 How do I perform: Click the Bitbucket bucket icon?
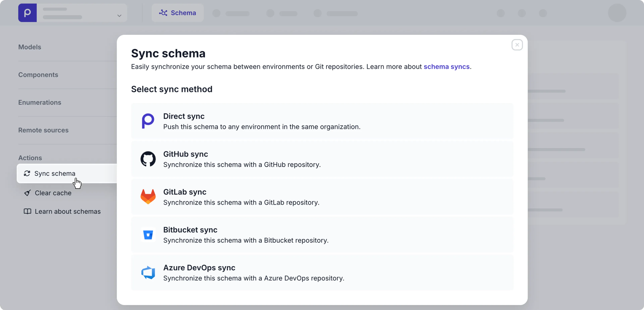(x=148, y=235)
